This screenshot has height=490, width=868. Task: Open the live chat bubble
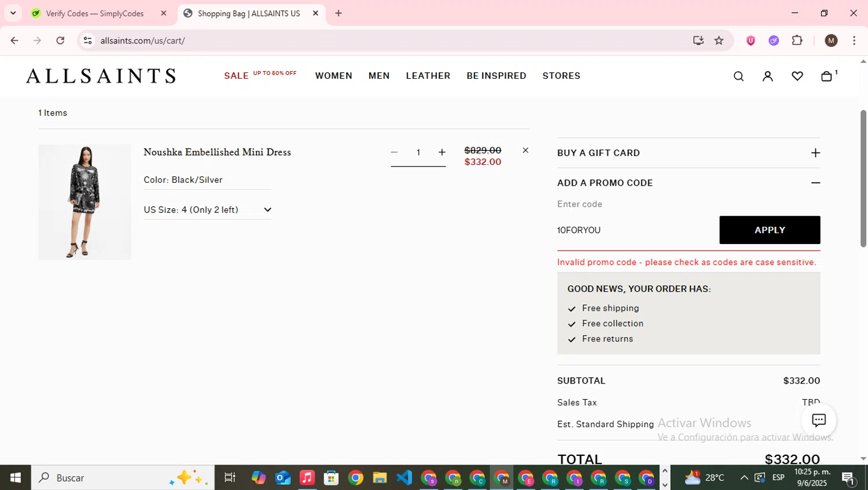[x=819, y=420]
